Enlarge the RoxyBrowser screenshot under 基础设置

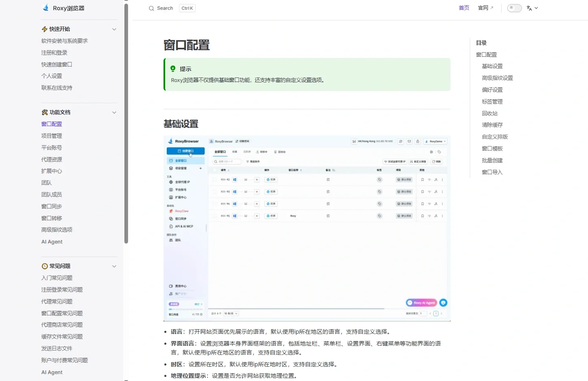(307, 228)
